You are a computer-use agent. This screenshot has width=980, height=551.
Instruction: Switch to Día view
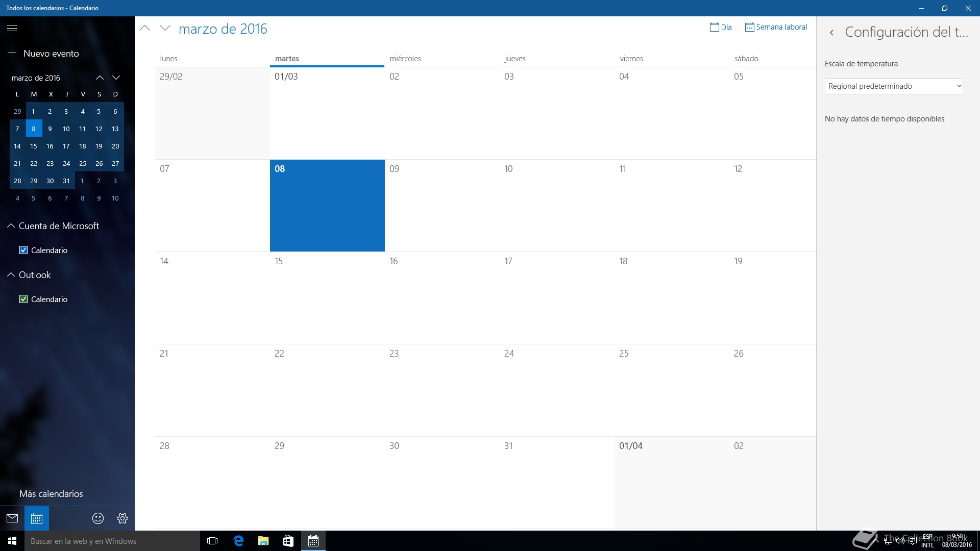point(721,28)
